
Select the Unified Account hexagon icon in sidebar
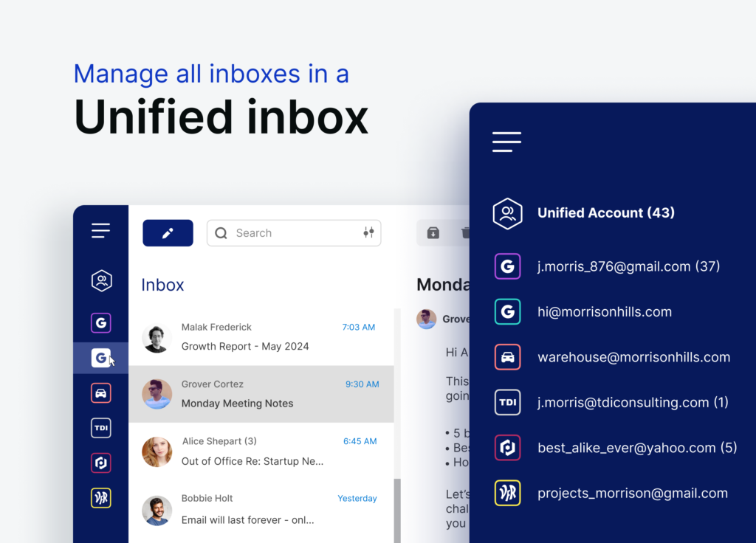[x=100, y=281]
